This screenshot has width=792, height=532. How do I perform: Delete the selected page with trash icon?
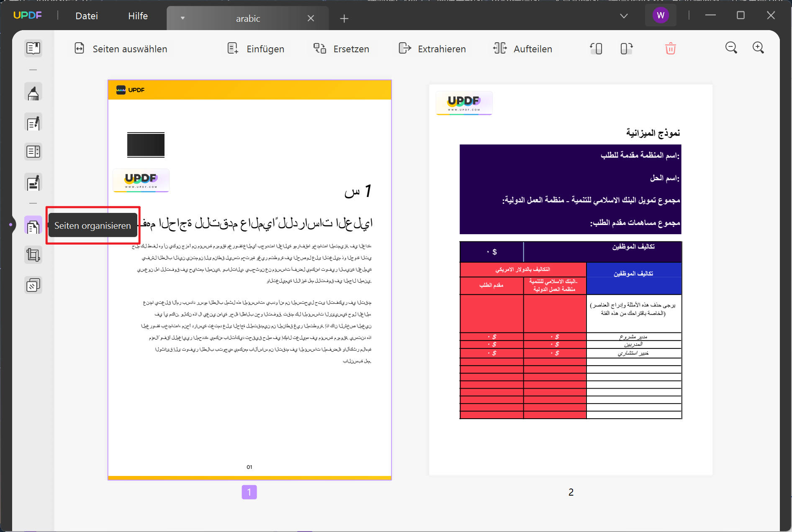tap(670, 49)
